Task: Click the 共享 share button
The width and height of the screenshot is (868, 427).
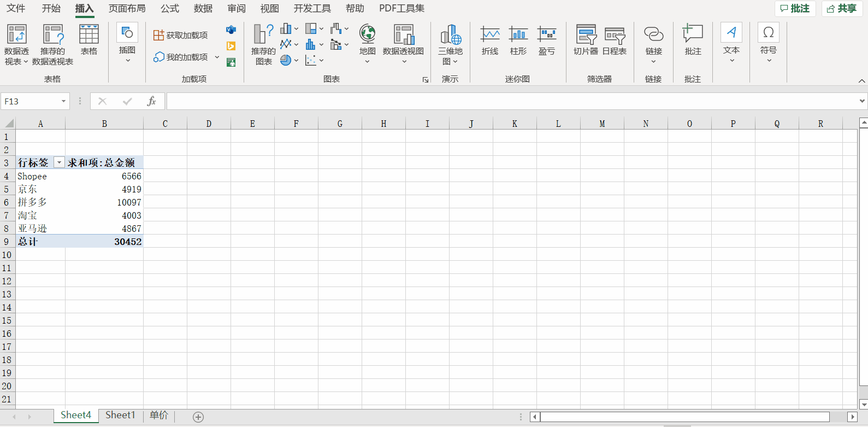Action: 842,8
